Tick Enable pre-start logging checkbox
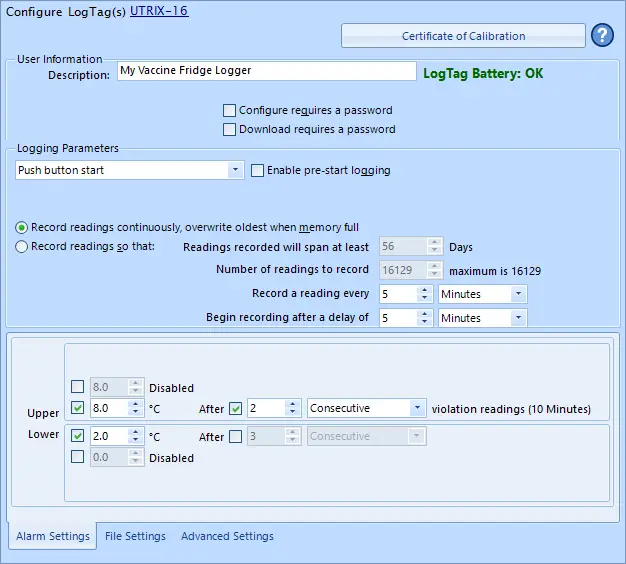The image size is (626, 564). point(258,170)
